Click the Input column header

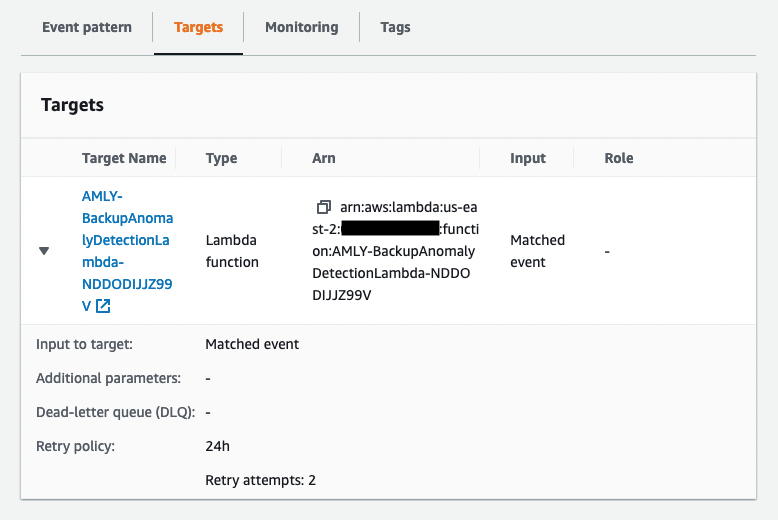pos(528,158)
